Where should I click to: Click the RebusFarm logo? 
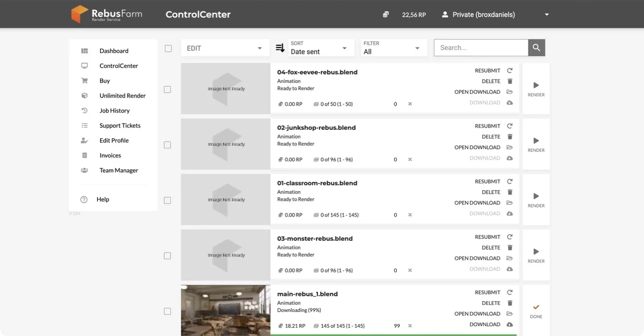coord(107,14)
